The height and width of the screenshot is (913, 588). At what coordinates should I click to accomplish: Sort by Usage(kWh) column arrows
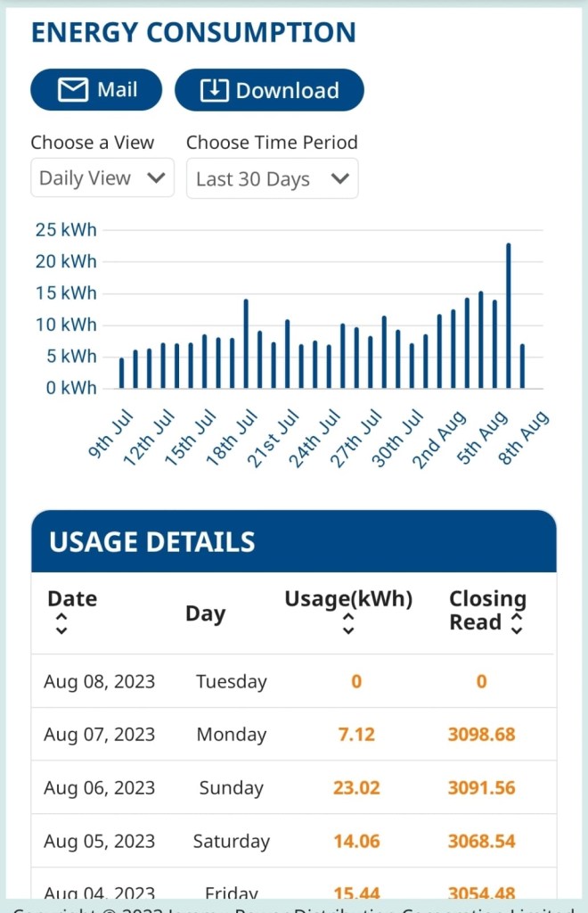click(x=348, y=624)
